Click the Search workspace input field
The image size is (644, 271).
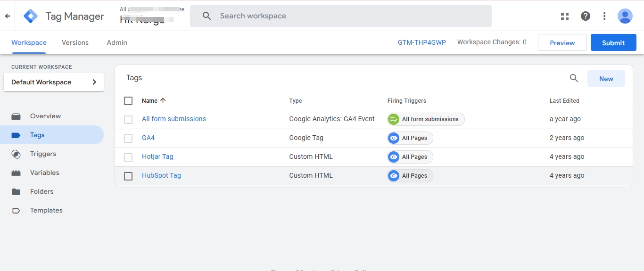(341, 16)
